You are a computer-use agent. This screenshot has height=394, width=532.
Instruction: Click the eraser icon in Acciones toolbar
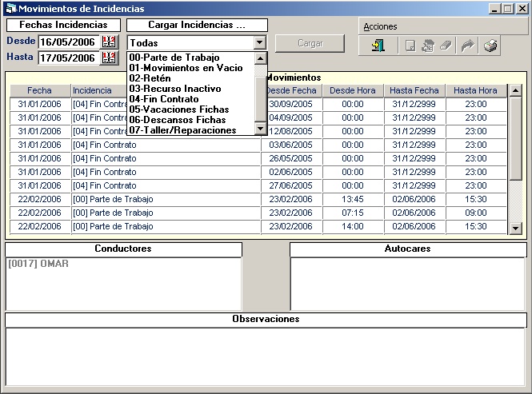click(x=446, y=46)
